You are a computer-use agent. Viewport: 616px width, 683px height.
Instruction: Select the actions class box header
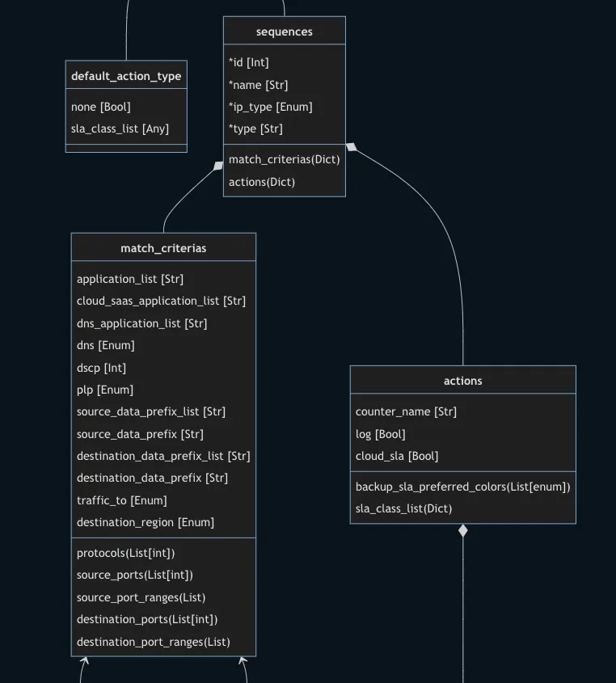pyautogui.click(x=462, y=381)
